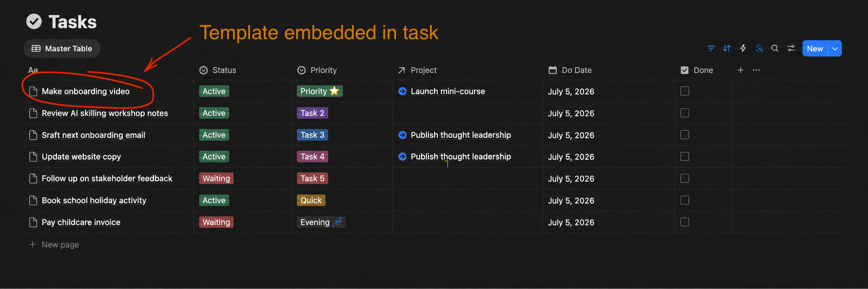
Task: Open the three-dot column options menu
Action: pyautogui.click(x=756, y=70)
